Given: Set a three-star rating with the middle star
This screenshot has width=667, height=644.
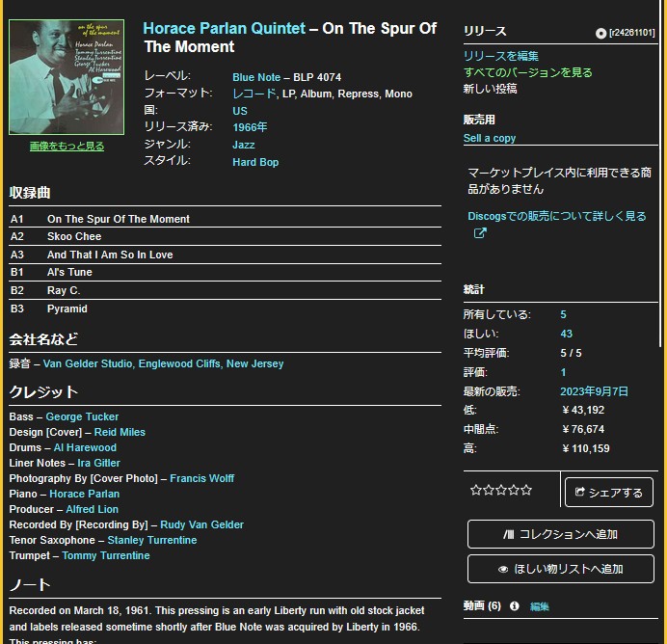Looking at the screenshot, I should [501, 491].
